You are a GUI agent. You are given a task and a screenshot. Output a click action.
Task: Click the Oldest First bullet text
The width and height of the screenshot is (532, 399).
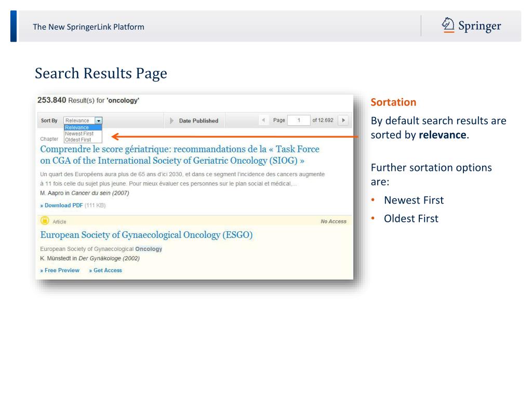411,219
